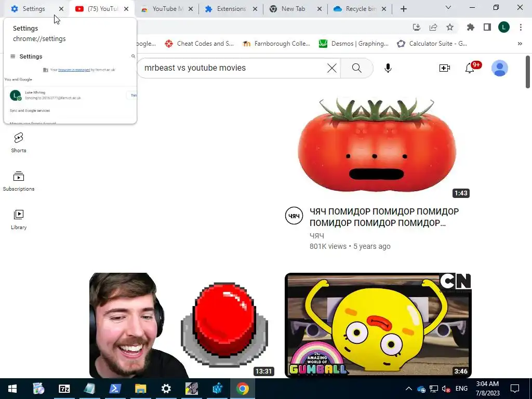Screen dimensions: 532x399
Task: Switch to the Settings tab
Action: [x=34, y=9]
